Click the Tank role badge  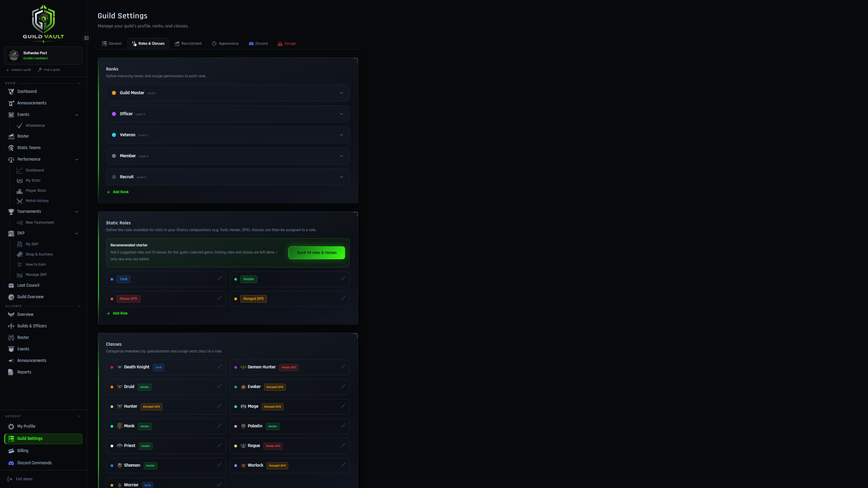(123, 279)
